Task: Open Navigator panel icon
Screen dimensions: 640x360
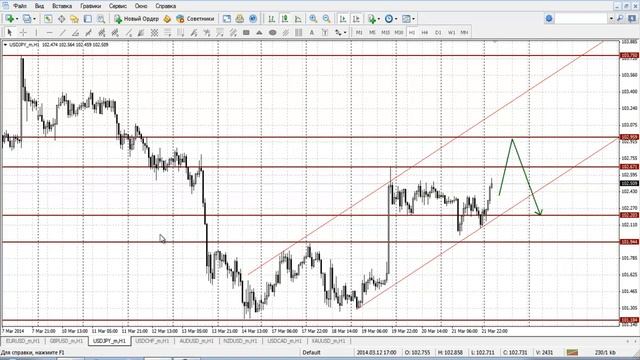Action: coord(74,19)
